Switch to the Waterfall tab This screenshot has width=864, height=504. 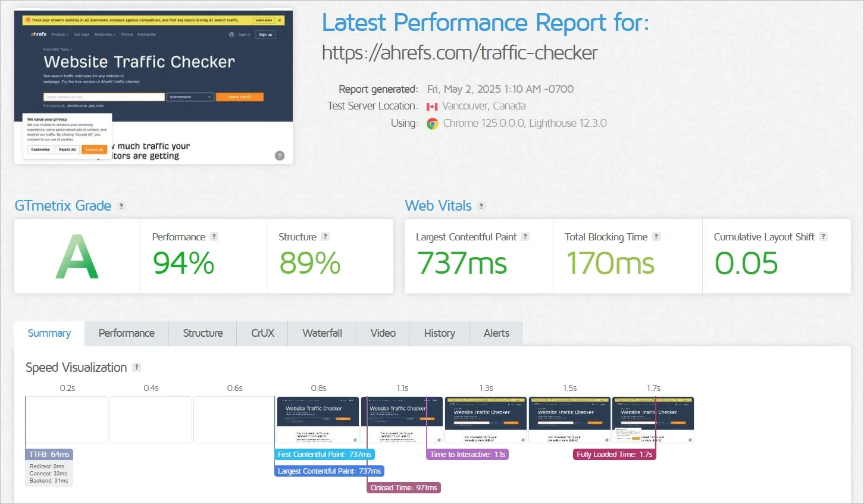point(321,333)
